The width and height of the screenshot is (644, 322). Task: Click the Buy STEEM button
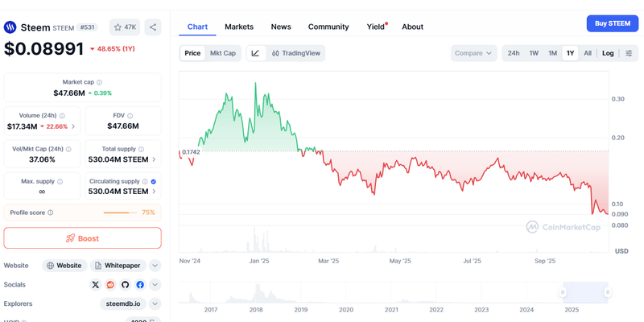[x=612, y=23]
